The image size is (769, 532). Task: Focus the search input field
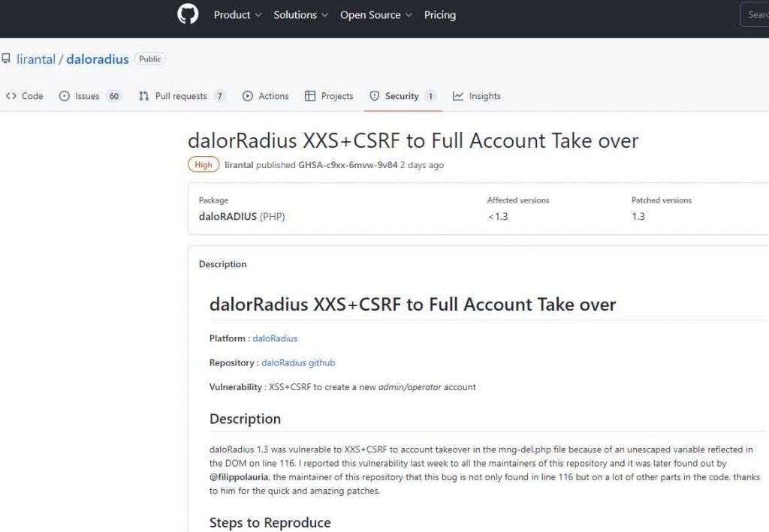755,15
